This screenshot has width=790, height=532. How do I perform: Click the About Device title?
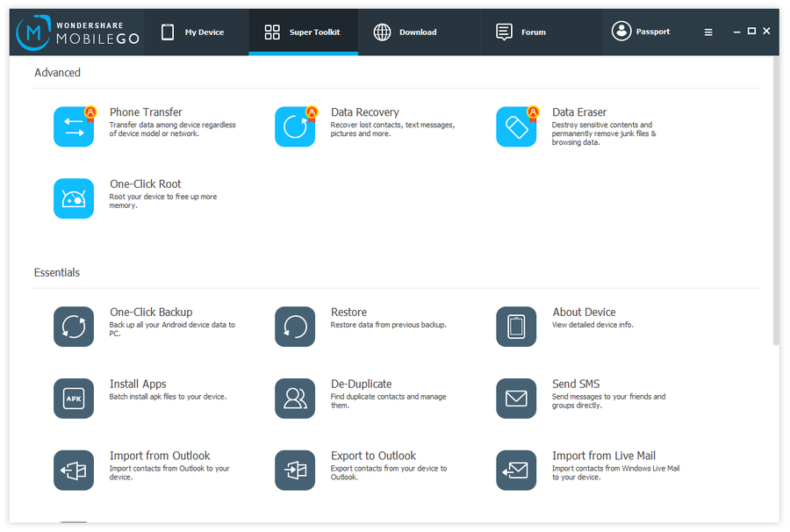click(x=584, y=313)
